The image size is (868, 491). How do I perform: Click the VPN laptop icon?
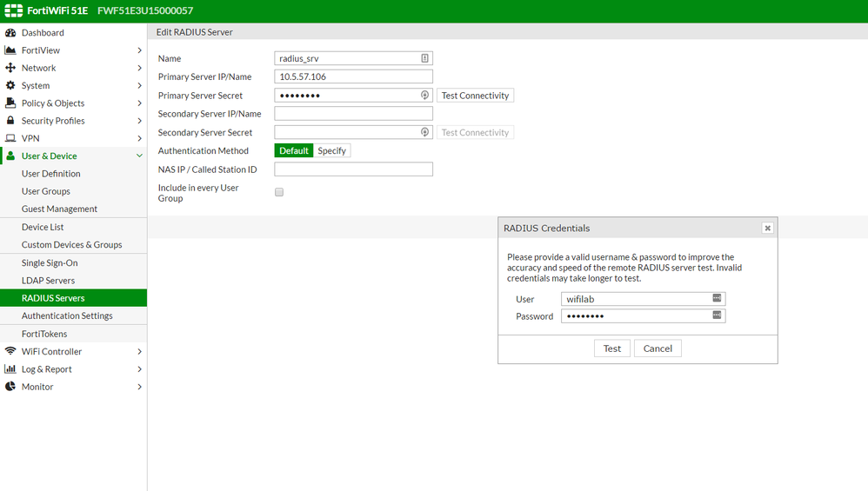10,138
